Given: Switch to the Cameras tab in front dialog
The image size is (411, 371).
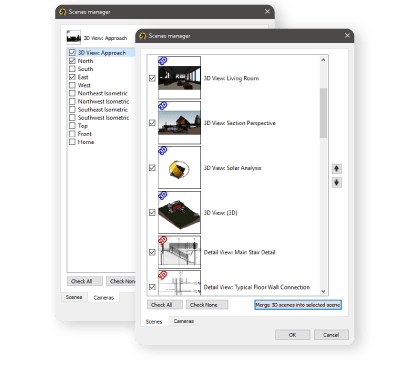Looking at the screenshot, I should 184,321.
